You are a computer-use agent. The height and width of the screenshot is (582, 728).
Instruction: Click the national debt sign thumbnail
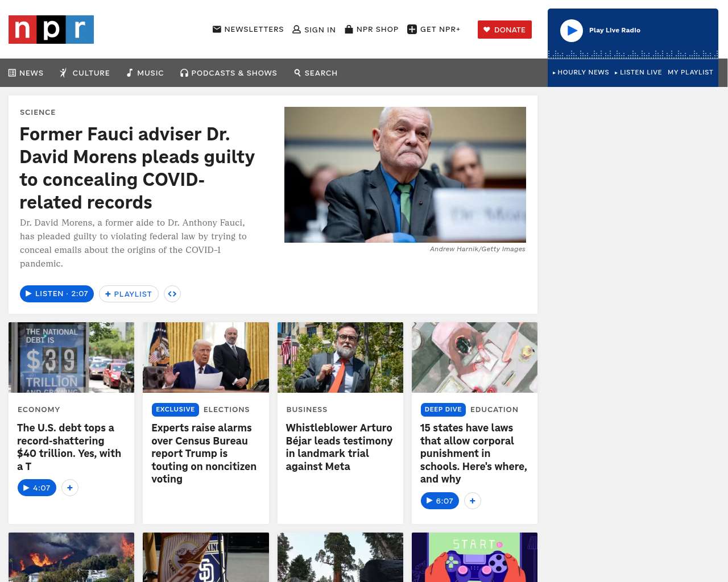point(72,357)
